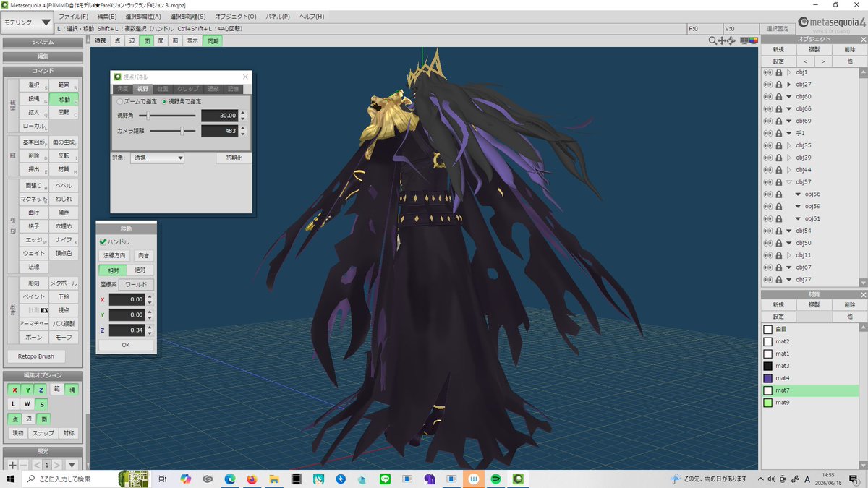The image size is (868, 488).
Task: Toggle the X axis edit option
Action: click(x=15, y=390)
